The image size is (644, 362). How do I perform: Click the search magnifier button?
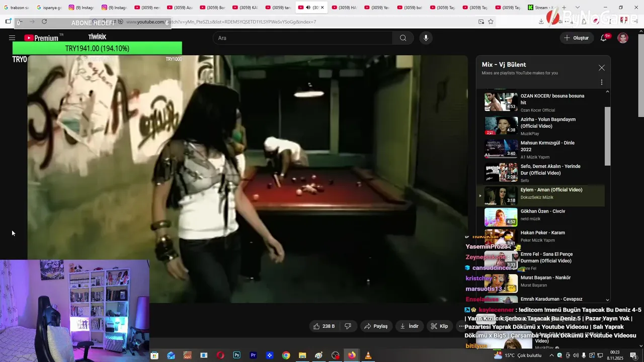point(403,38)
